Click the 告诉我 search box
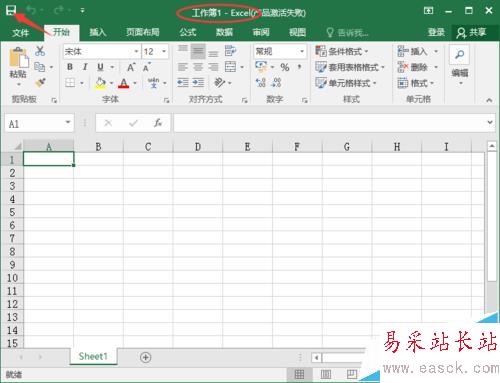The image size is (500, 383). [347, 32]
